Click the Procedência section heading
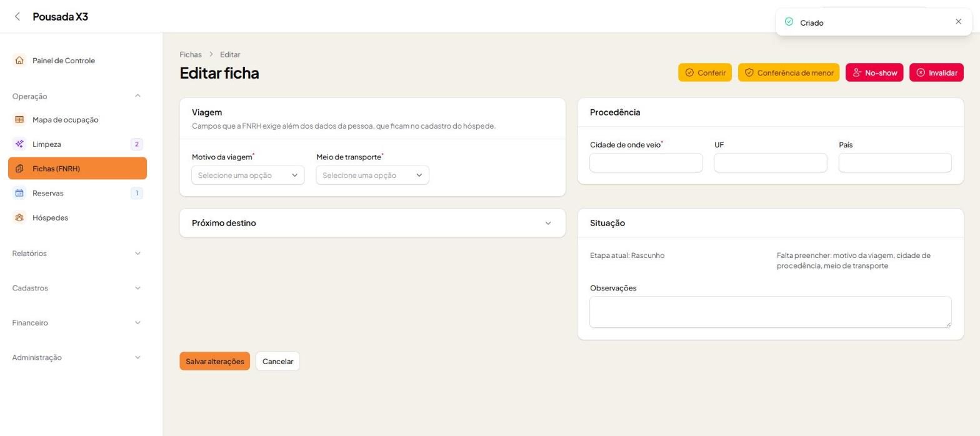Screen dimensions: 980x436 point(615,112)
